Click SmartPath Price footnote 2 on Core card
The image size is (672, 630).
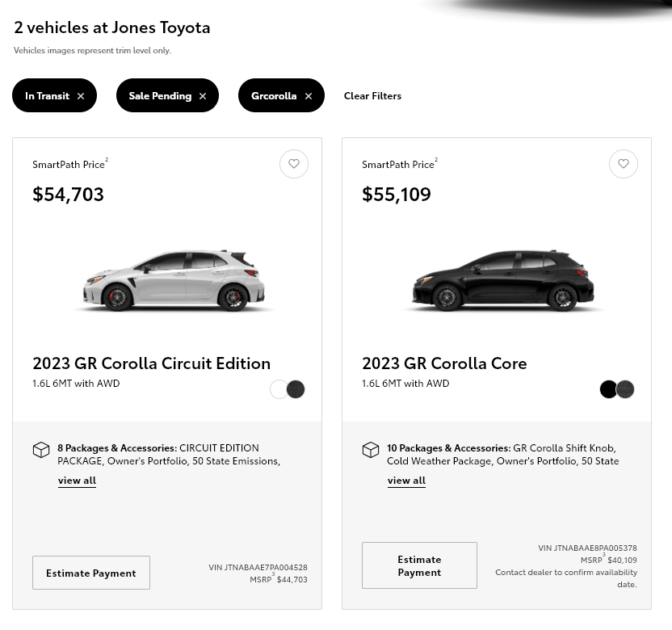point(436,160)
